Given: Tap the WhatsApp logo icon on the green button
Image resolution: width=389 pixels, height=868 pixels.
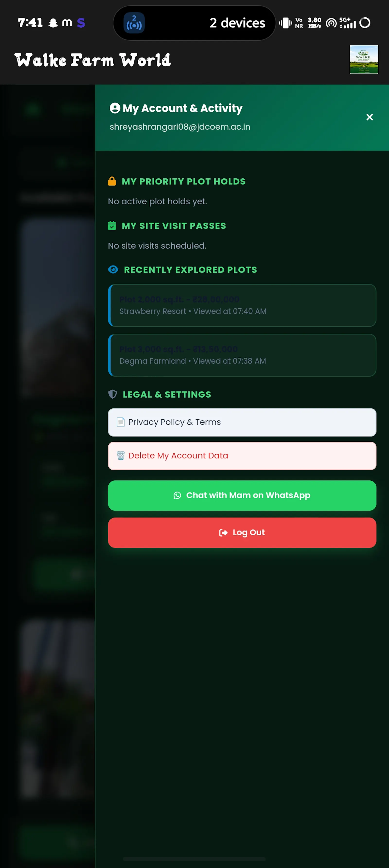Looking at the screenshot, I should 177,495.
